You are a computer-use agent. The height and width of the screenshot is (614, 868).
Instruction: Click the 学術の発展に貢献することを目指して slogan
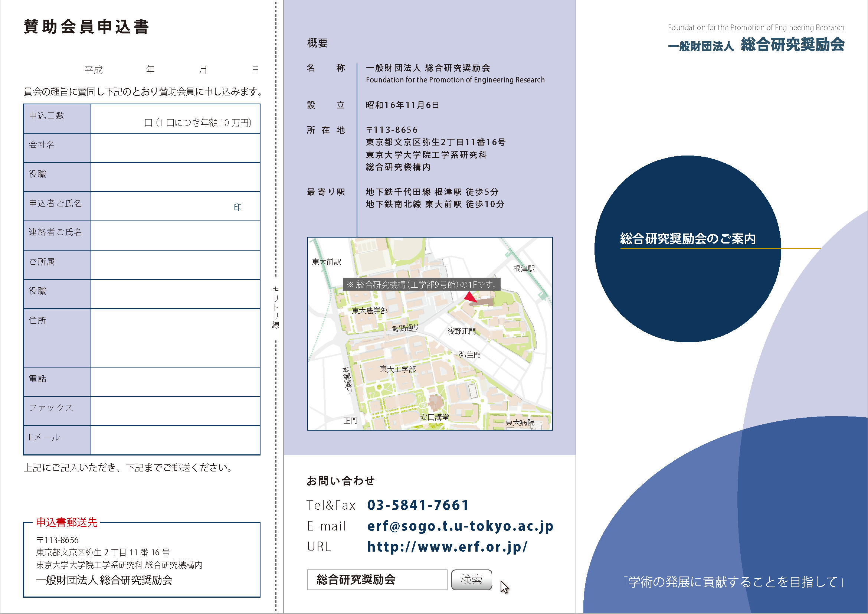tap(733, 582)
